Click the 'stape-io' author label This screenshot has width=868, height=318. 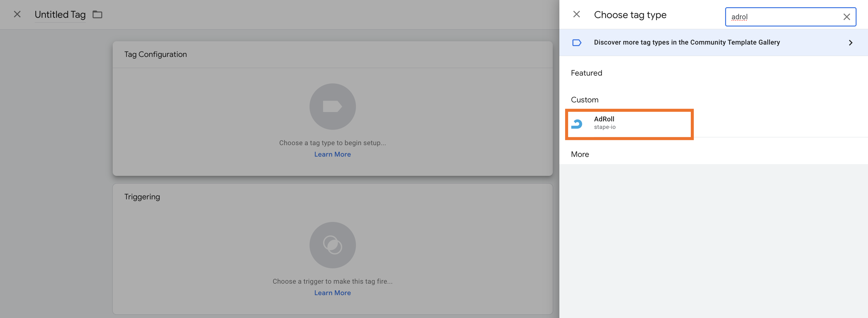coord(605,127)
